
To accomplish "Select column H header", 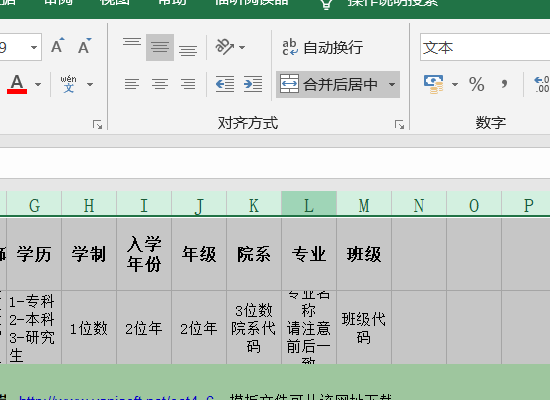I will 89,205.
